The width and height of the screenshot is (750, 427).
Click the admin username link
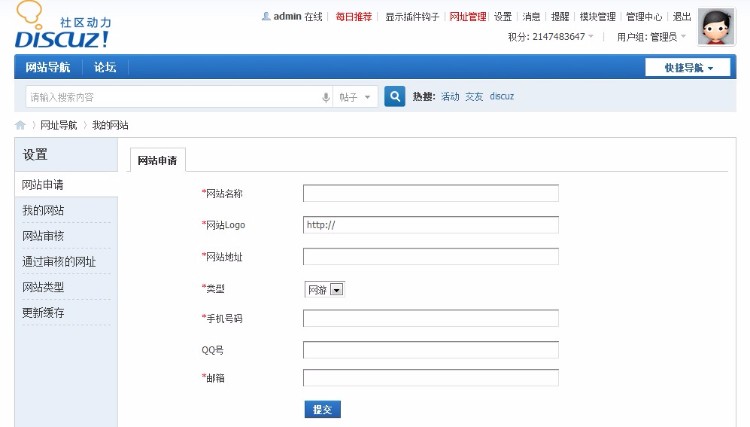click(287, 16)
